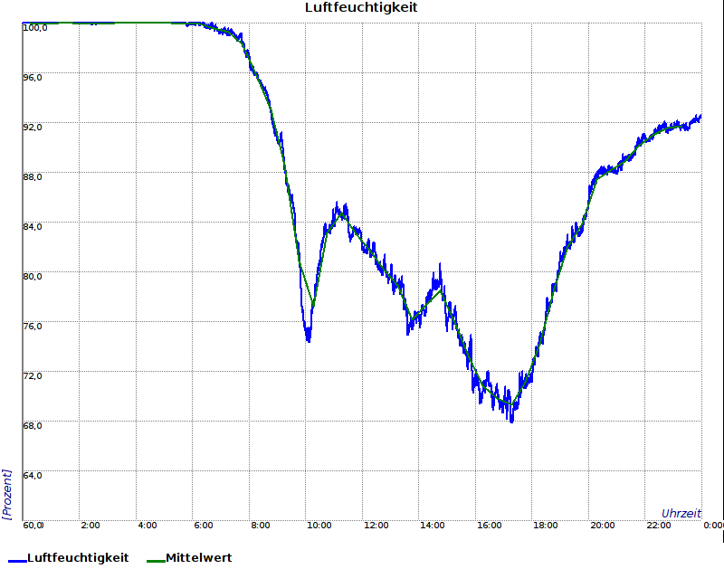
Task: Click the green Mittelwert legend swatch
Action: tap(156, 561)
